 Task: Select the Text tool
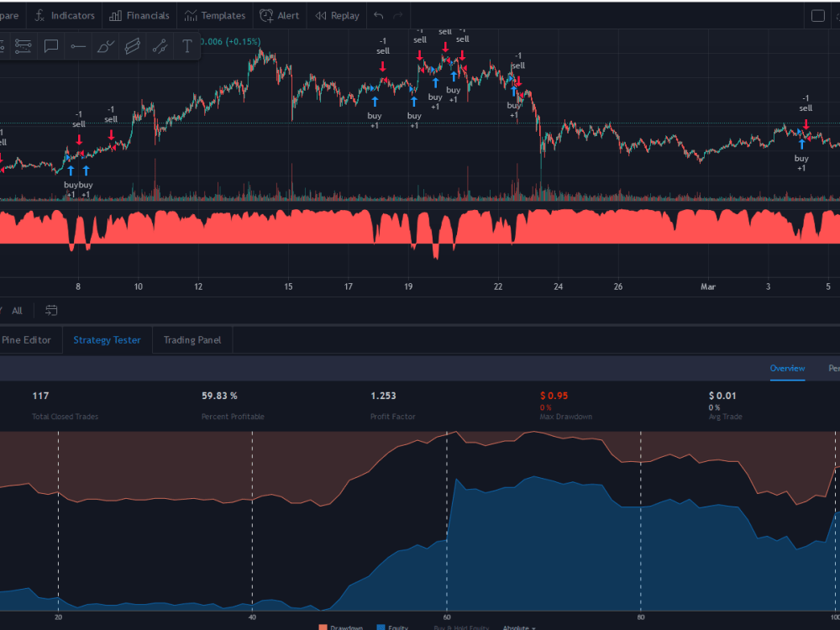click(x=186, y=46)
